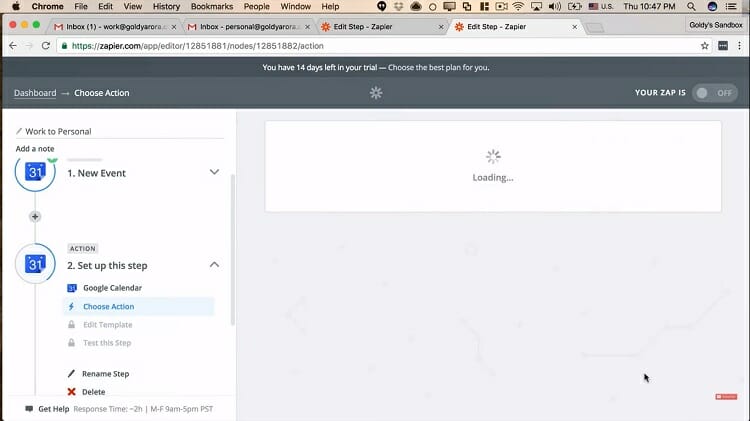Viewport: 750px width, 421px height.
Task: Select Google Calendar under step 2
Action: click(112, 288)
